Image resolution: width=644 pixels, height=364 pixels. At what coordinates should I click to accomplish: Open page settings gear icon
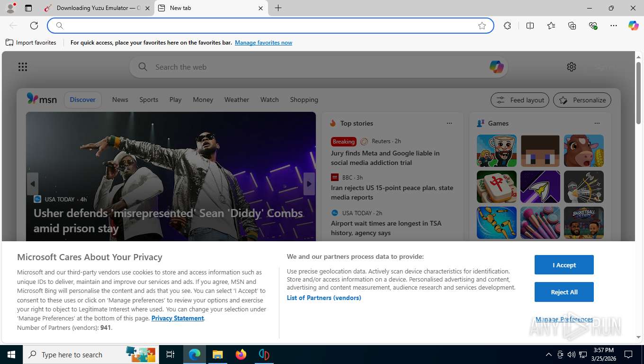572,67
